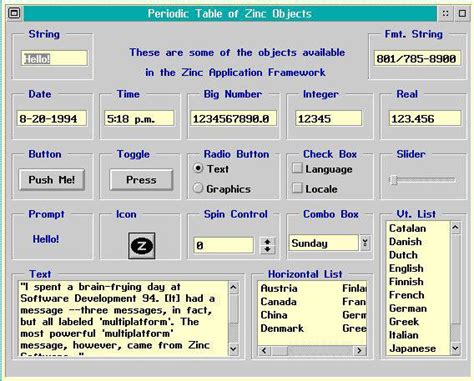
Task: Click the String field containing Hello!
Action: [x=54, y=59]
